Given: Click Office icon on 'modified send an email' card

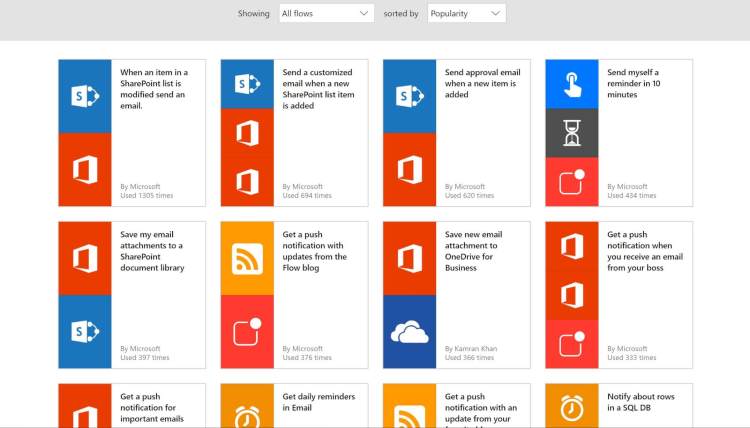Looking at the screenshot, I should click(85, 170).
